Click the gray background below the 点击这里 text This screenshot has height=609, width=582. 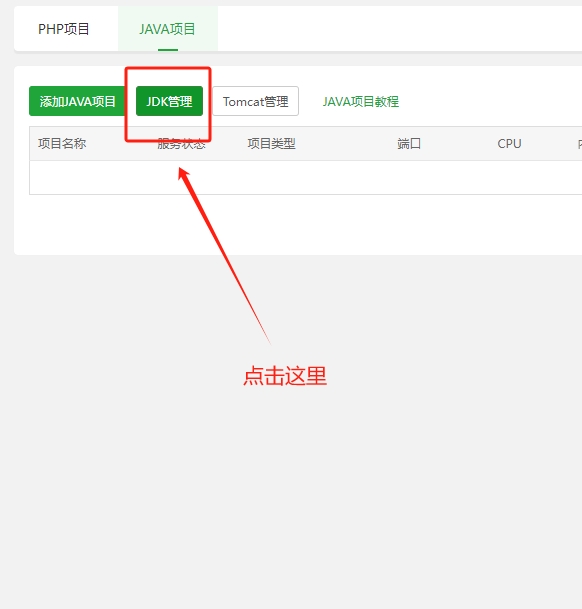[291, 497]
